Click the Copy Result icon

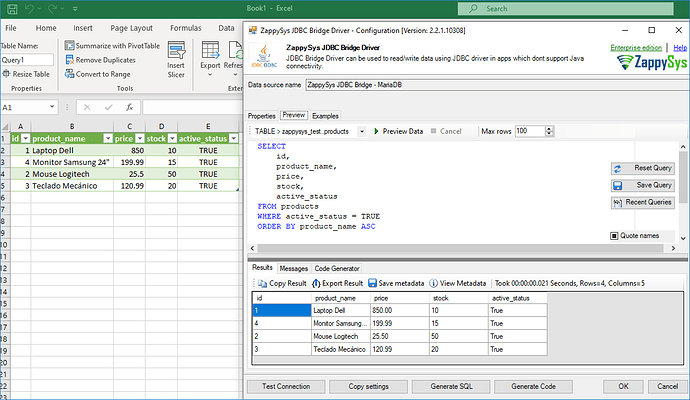(x=262, y=283)
